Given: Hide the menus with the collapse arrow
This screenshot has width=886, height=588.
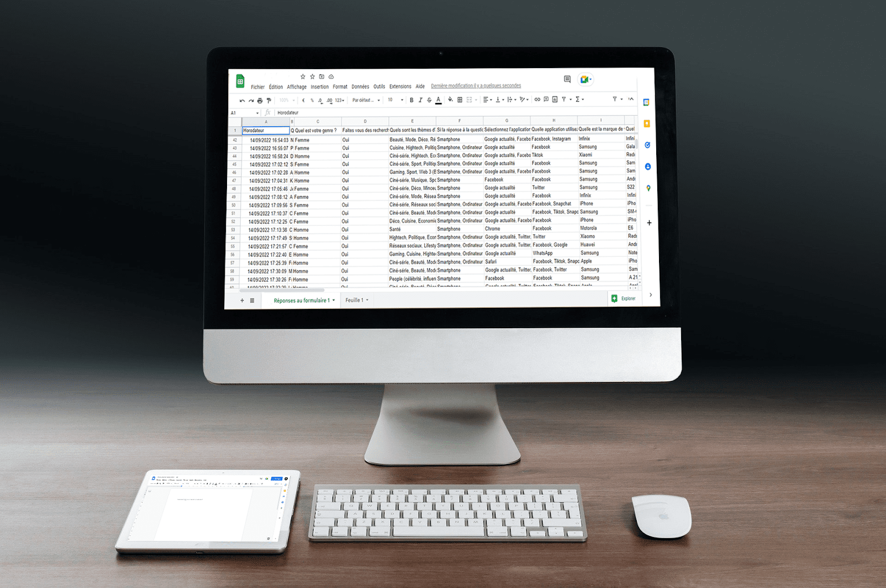Looking at the screenshot, I should point(631,99).
